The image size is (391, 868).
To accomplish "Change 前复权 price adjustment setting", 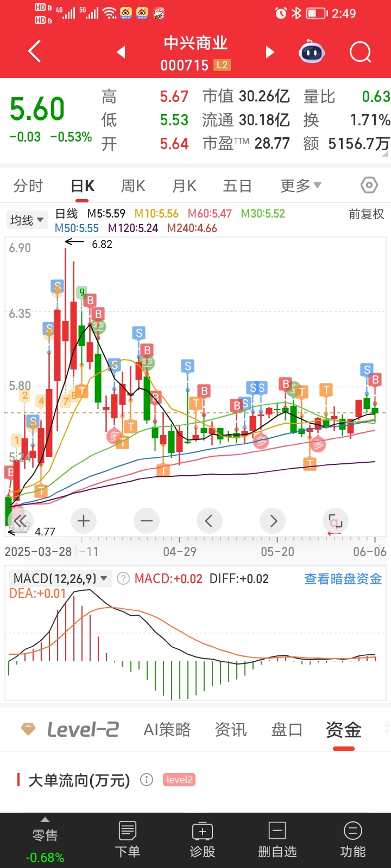I will click(367, 214).
